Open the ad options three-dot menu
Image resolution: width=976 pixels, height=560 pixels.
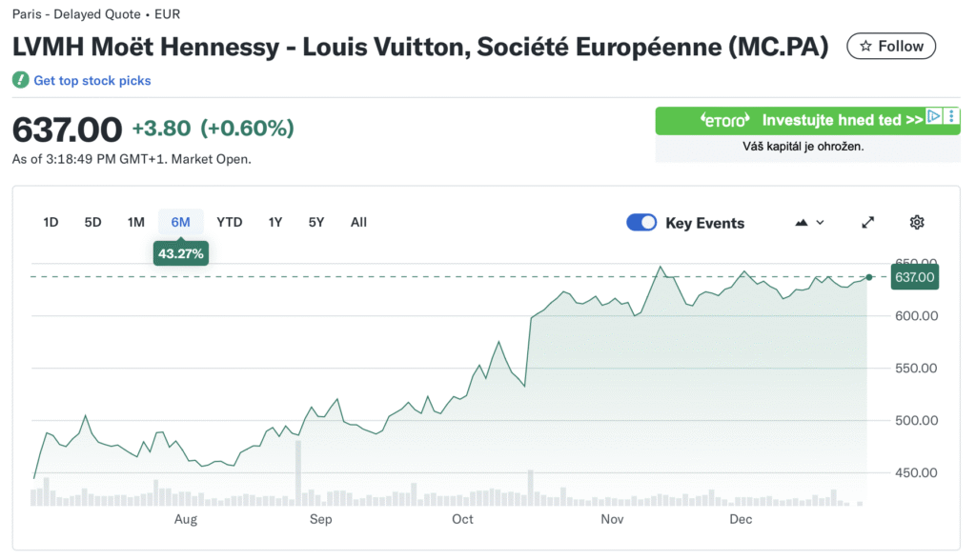click(x=952, y=116)
